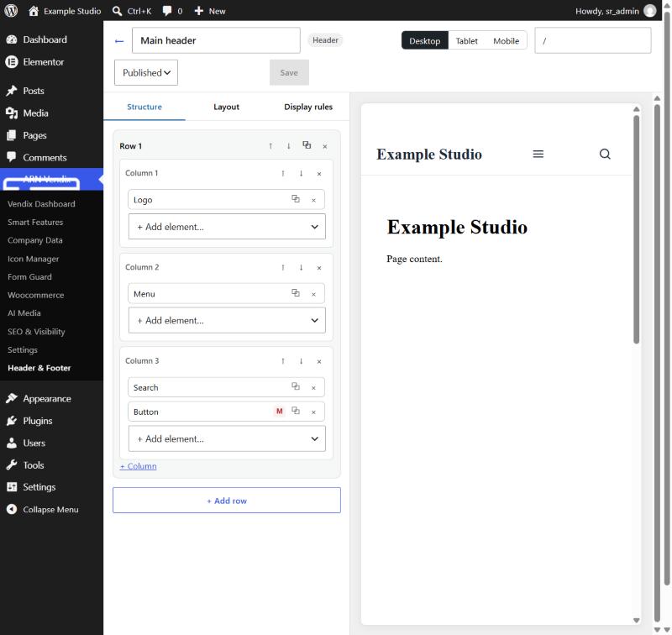The height and width of the screenshot is (635, 672).
Task: Open Icon Manager submenu link
Action: point(33,259)
